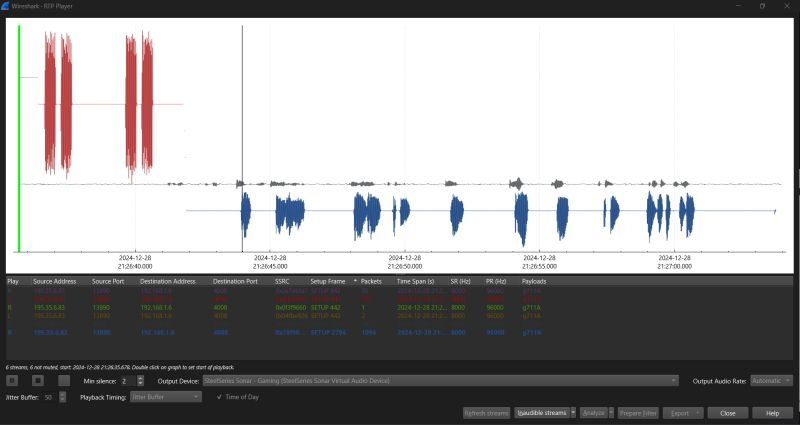Select the green stream row SETUP 442
The width and height of the screenshot is (800, 425).
click(399, 308)
